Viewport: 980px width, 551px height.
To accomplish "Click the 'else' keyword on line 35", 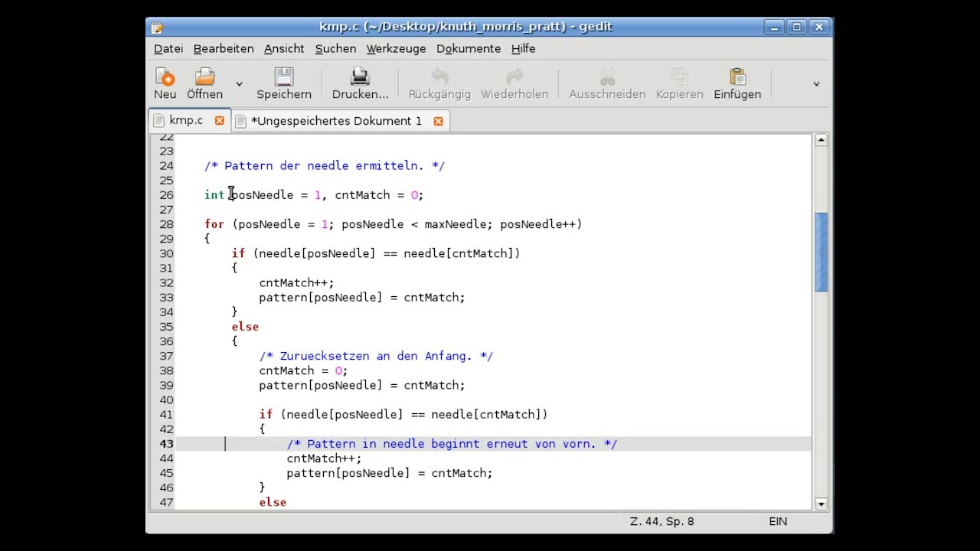I will (x=245, y=327).
